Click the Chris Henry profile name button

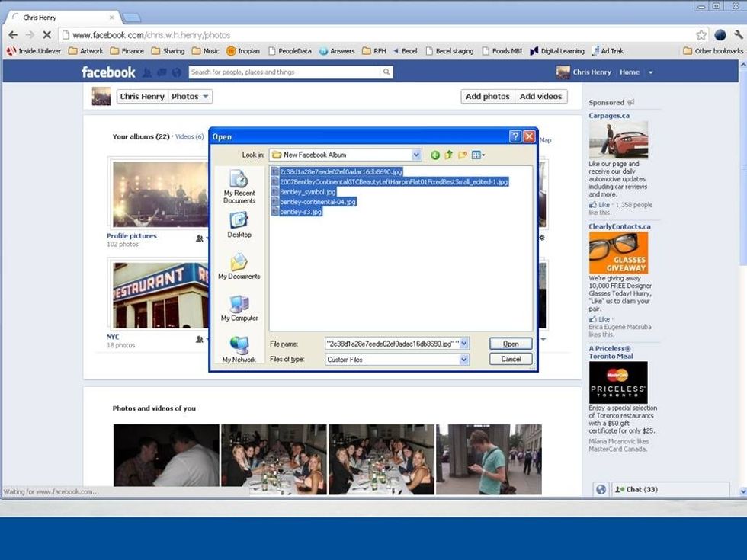click(142, 96)
